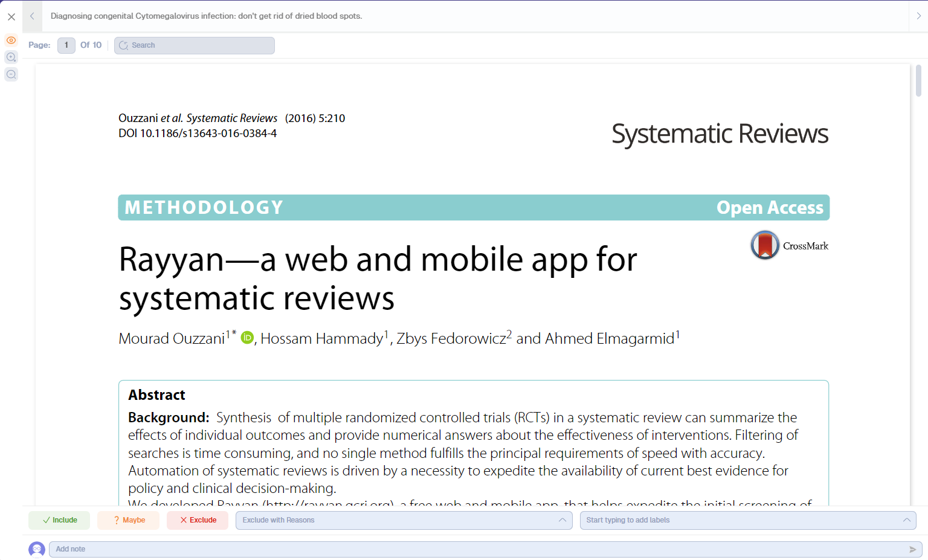Click the CrossMark badge icon
This screenshot has width=928, height=560.
[765, 245]
